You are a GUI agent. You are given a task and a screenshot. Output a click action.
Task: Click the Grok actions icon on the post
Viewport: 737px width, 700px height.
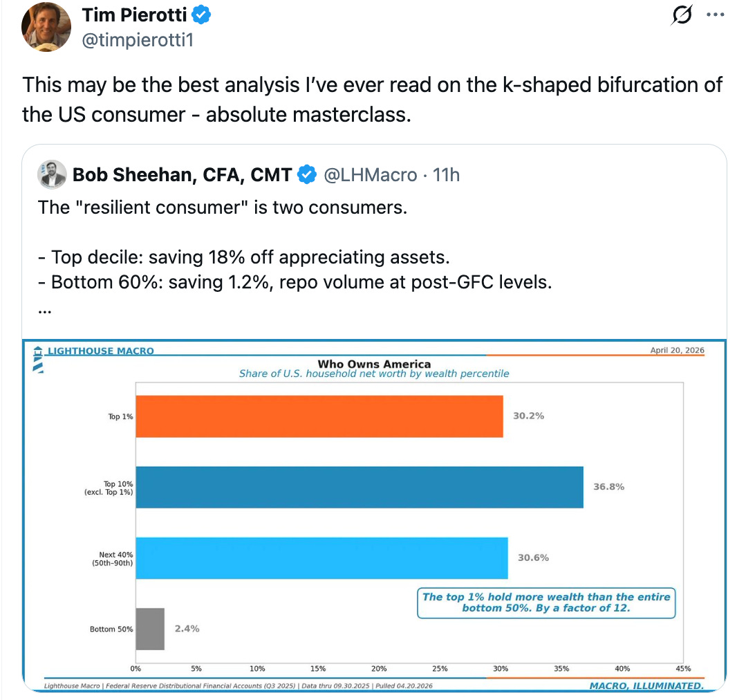(681, 15)
